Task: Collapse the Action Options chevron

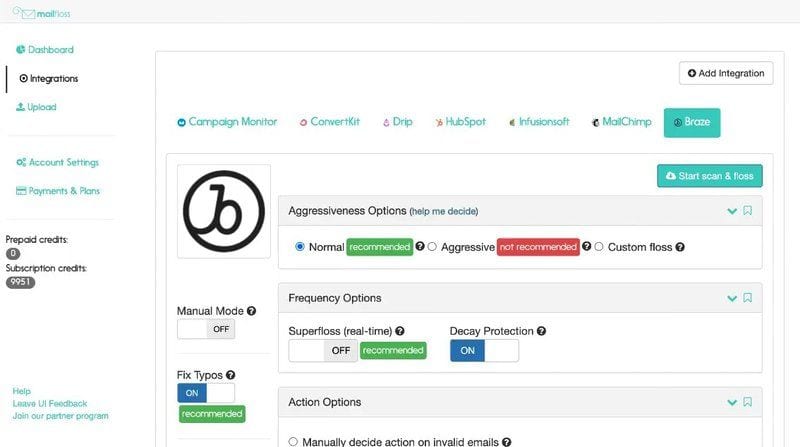Action: point(732,402)
